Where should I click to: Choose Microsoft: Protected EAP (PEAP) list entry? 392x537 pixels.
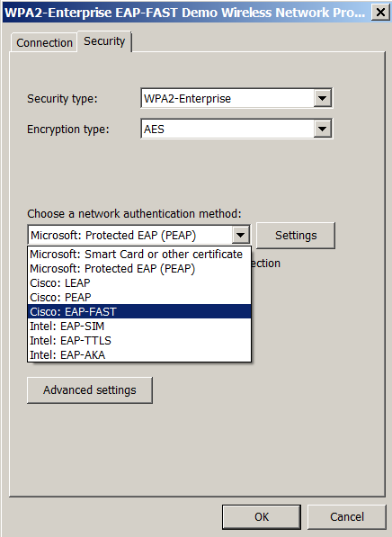tap(139, 268)
